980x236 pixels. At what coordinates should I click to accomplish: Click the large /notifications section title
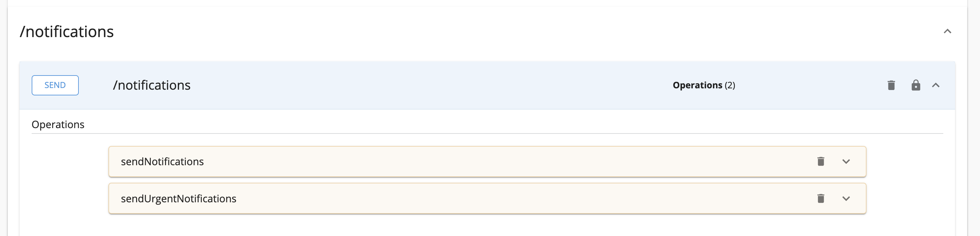click(67, 32)
